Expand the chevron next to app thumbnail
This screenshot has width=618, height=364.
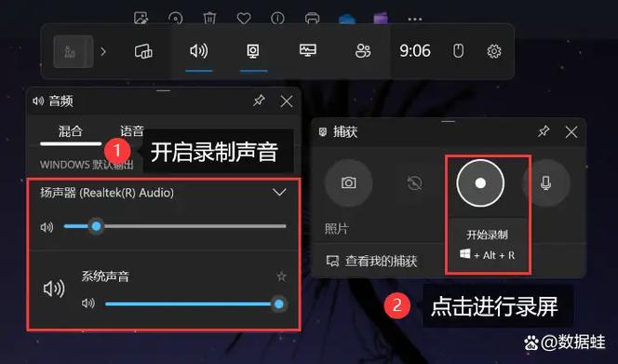[103, 51]
